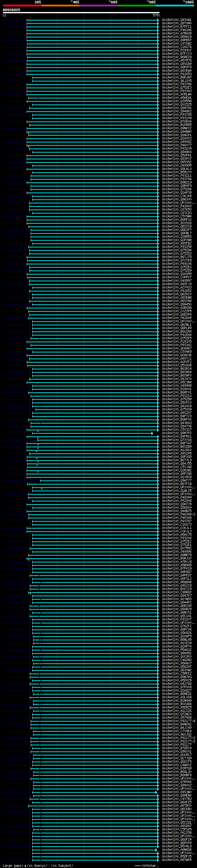Select the UniRef100_P93787 label
The height and width of the screenshot is (868, 197).
coord(177,521)
